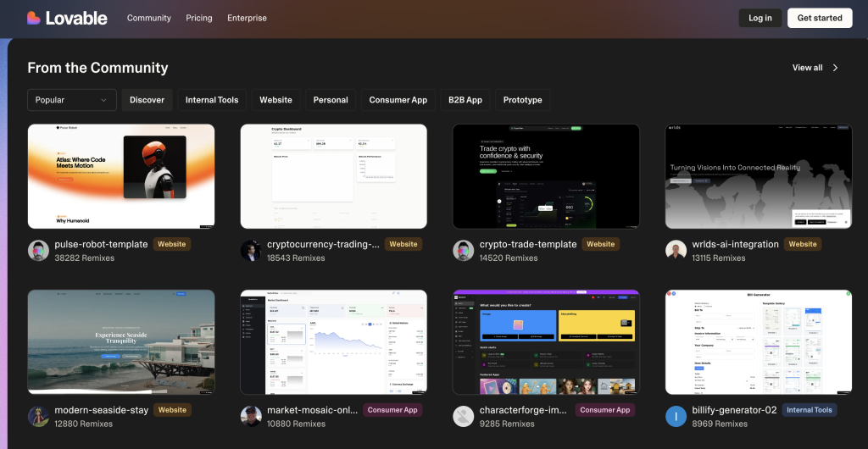The height and width of the screenshot is (449, 868).
Task: Select the Consumer App filter
Action: [x=398, y=100]
